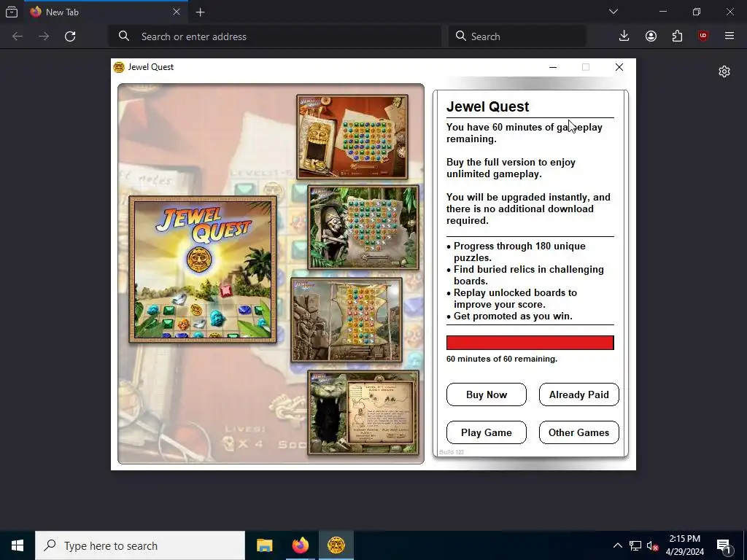Click 'Get promoted as you win.' bullet

pyautogui.click(x=509, y=316)
